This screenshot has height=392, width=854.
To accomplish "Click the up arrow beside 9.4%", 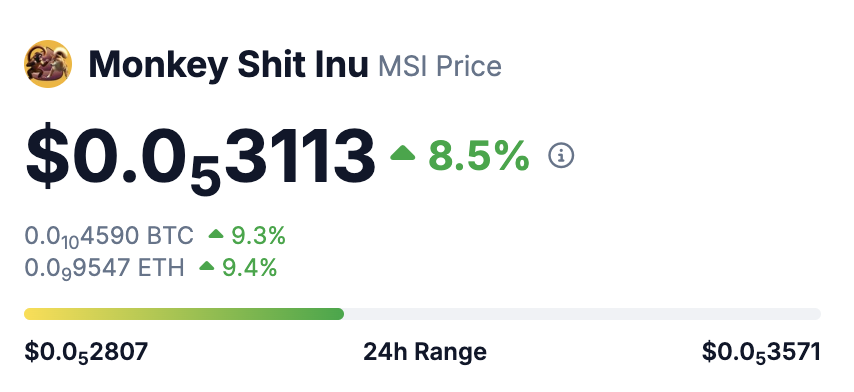I will [207, 266].
